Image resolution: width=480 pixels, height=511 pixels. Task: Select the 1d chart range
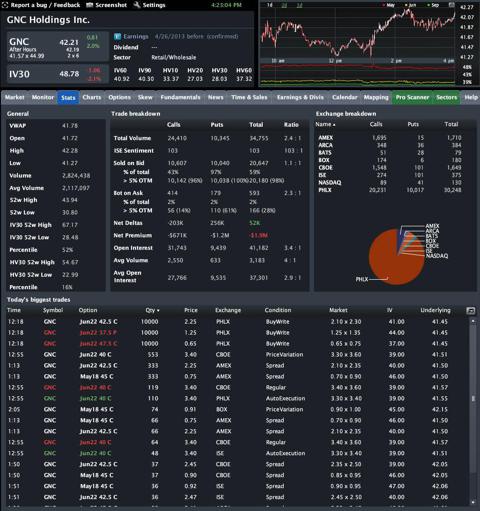[x=270, y=5]
